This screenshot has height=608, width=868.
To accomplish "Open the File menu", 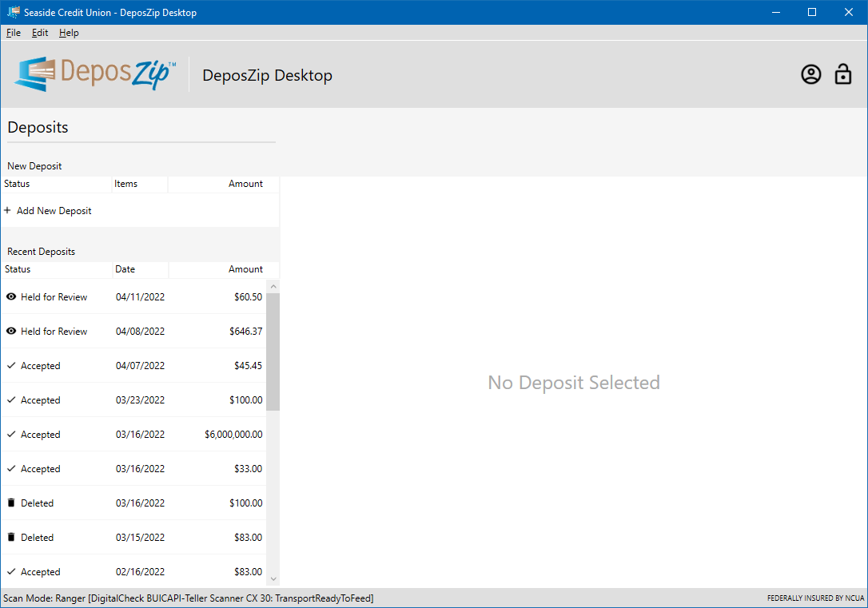I will (x=14, y=33).
